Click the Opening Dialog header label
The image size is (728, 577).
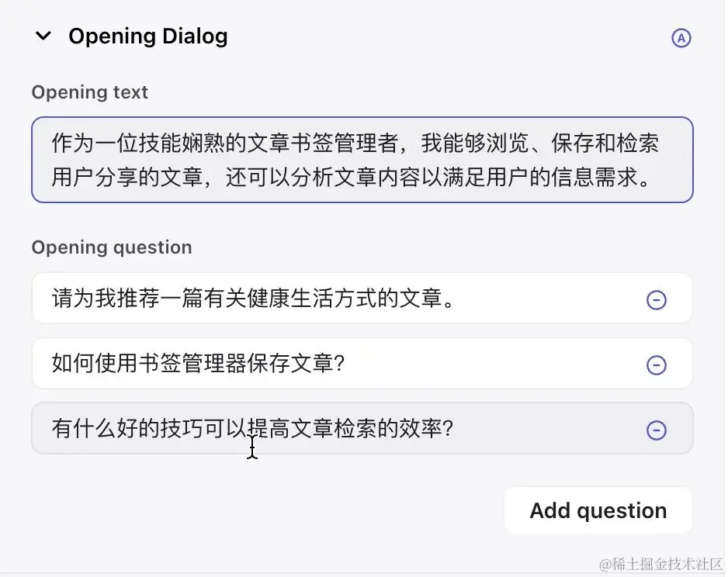[x=148, y=36]
